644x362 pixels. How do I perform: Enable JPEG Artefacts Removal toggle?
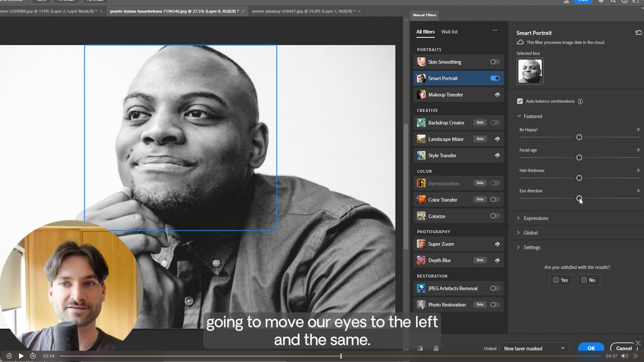pos(495,288)
